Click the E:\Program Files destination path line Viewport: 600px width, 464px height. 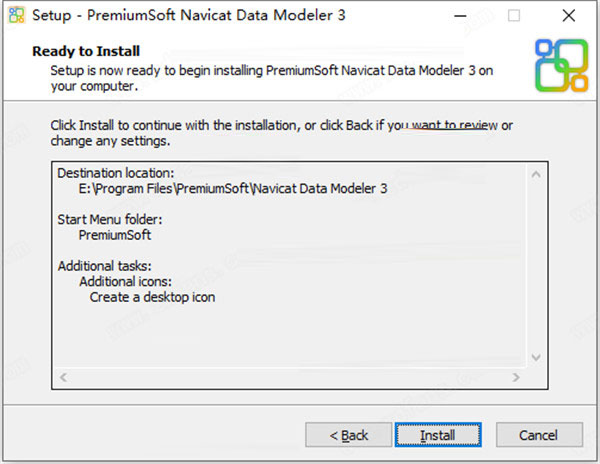tap(232, 188)
